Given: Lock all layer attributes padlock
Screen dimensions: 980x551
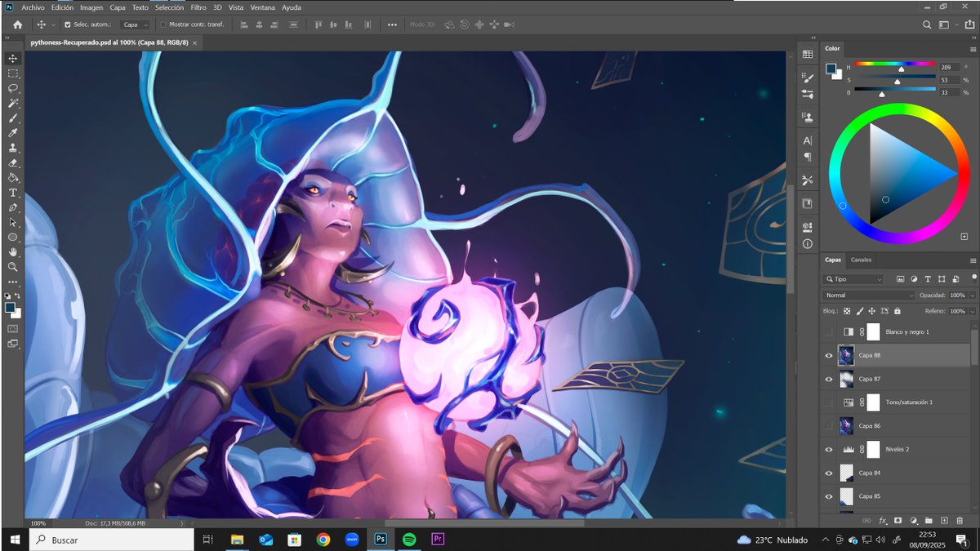Looking at the screenshot, I should pos(898,311).
